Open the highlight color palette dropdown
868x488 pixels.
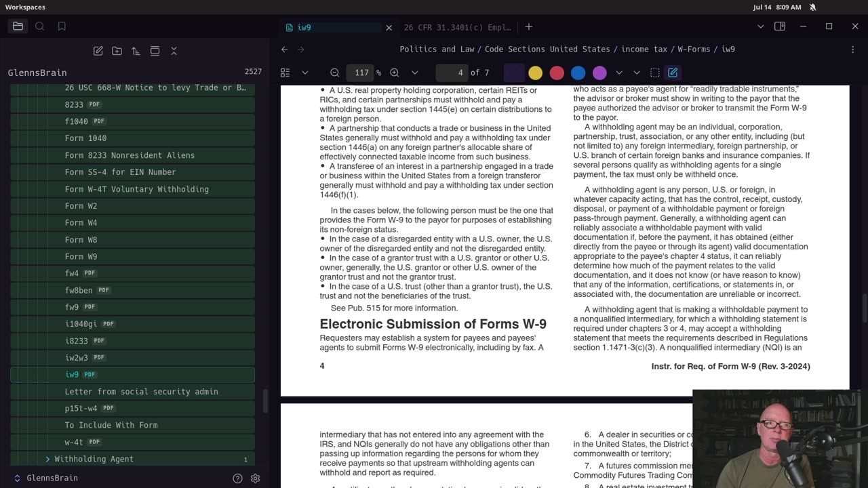tap(619, 73)
